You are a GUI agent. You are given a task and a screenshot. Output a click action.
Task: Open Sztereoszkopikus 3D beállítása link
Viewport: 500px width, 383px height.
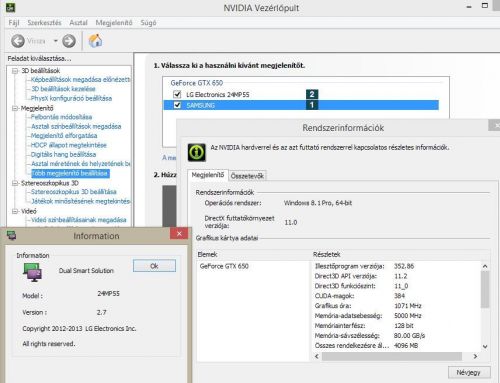click(x=73, y=192)
